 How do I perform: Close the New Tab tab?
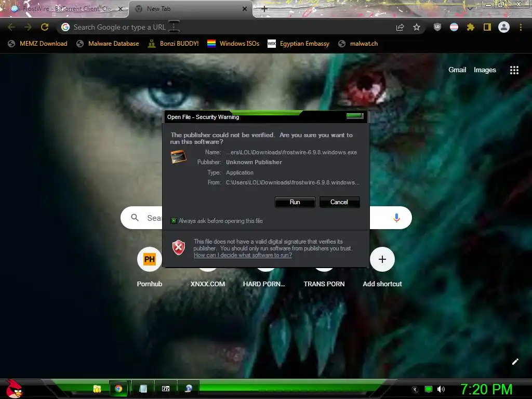[245, 9]
